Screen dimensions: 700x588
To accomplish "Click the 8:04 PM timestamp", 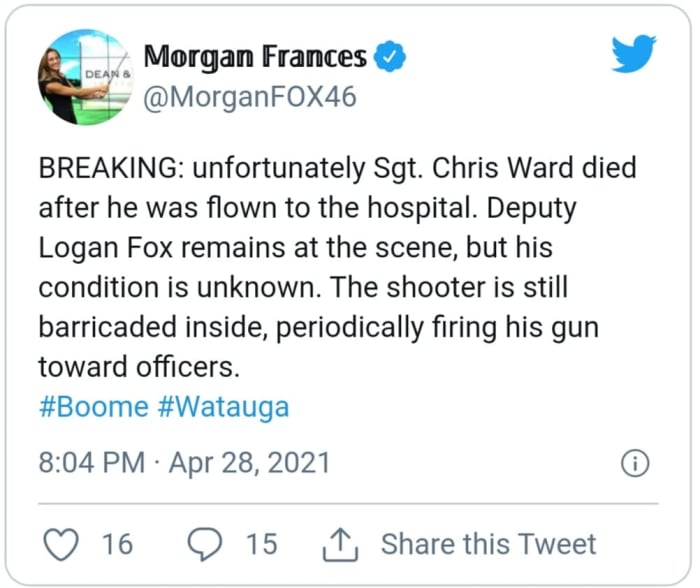I will click(x=90, y=464).
